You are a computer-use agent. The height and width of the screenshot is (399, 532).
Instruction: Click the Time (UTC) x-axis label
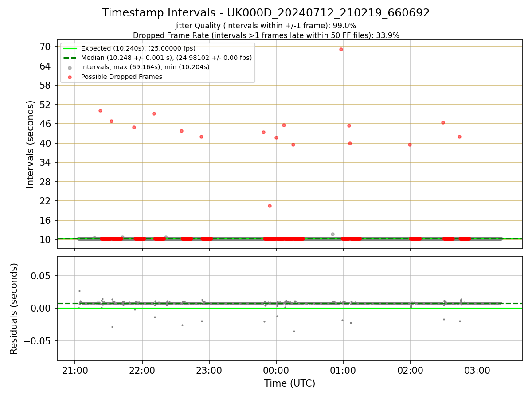[x=290, y=383]
